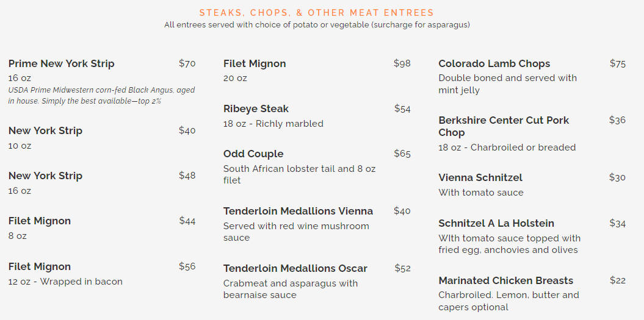Click the South African lobster tail description
The height and width of the screenshot is (320, 644).
[299, 174]
